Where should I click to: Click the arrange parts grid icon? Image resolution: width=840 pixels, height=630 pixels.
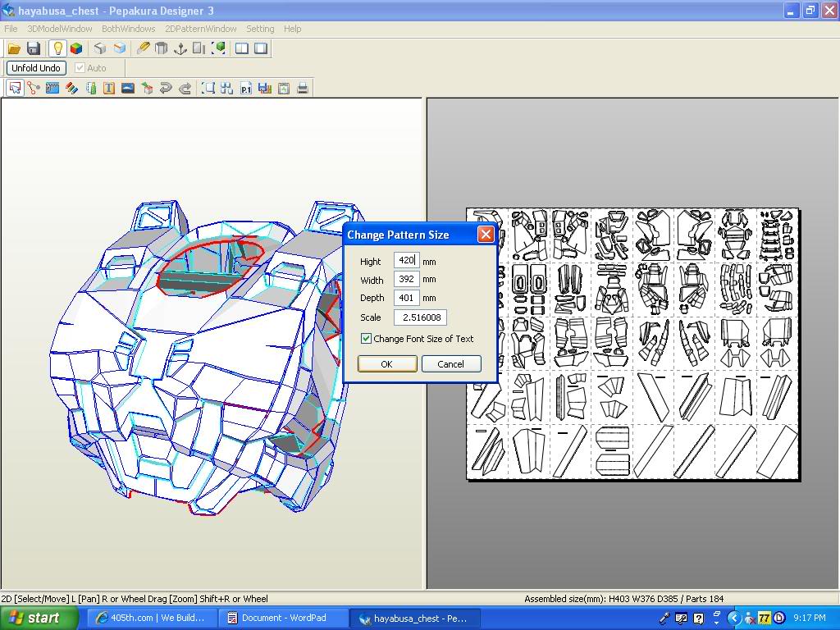226,89
